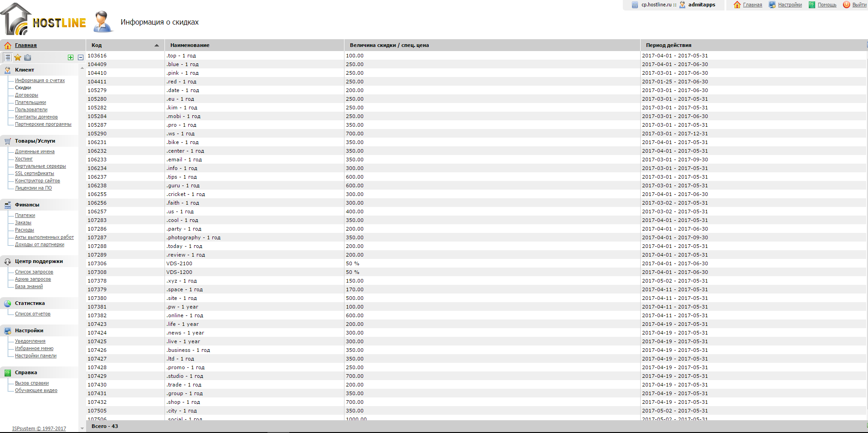
Task: Open Виртуальные серверы menu item
Action: [x=41, y=166]
